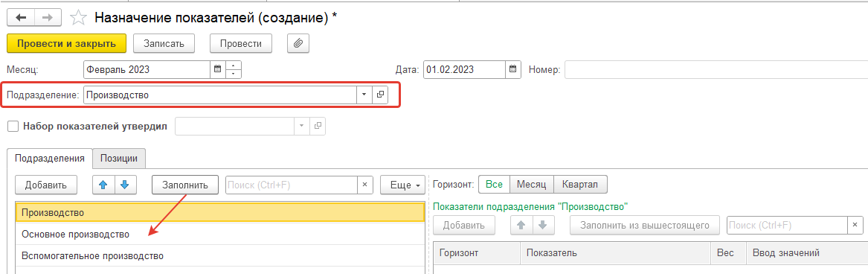Adjust month using the Месяц spinner arrows
868x274 pixels.
click(x=233, y=70)
